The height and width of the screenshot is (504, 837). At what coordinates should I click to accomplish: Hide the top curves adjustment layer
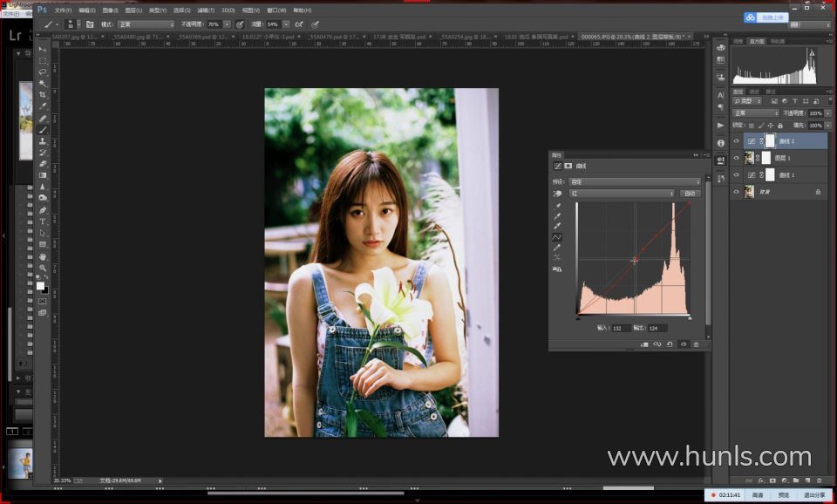pyautogui.click(x=737, y=141)
